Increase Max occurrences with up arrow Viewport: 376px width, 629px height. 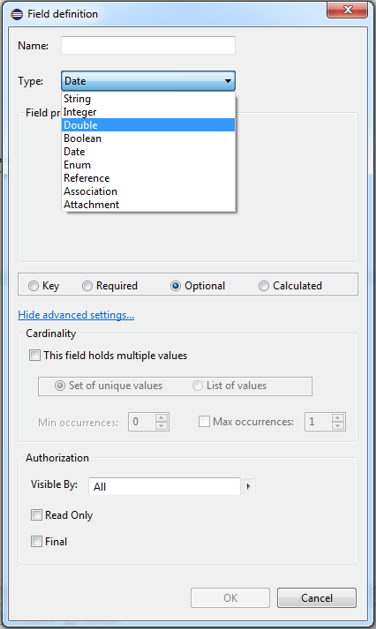point(338,418)
